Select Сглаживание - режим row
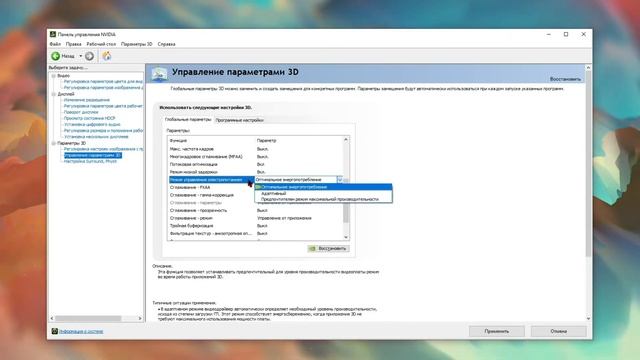 click(255, 218)
